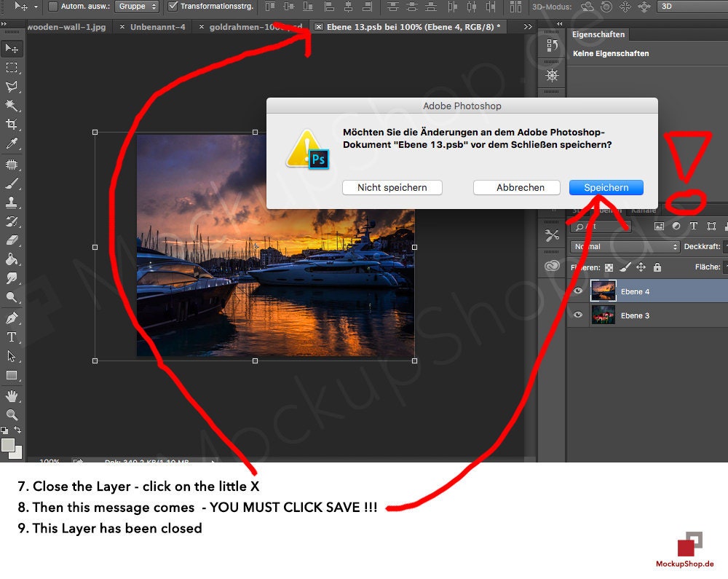Toggle the adjustment layers filter
728x579 pixels.
pyautogui.click(x=676, y=226)
